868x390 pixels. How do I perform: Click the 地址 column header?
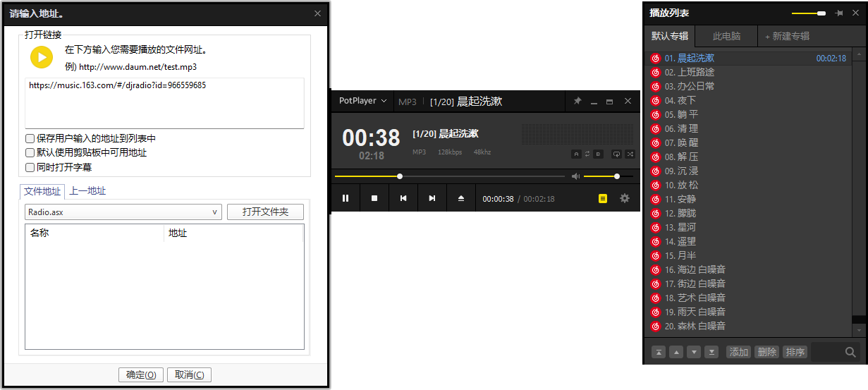point(233,233)
